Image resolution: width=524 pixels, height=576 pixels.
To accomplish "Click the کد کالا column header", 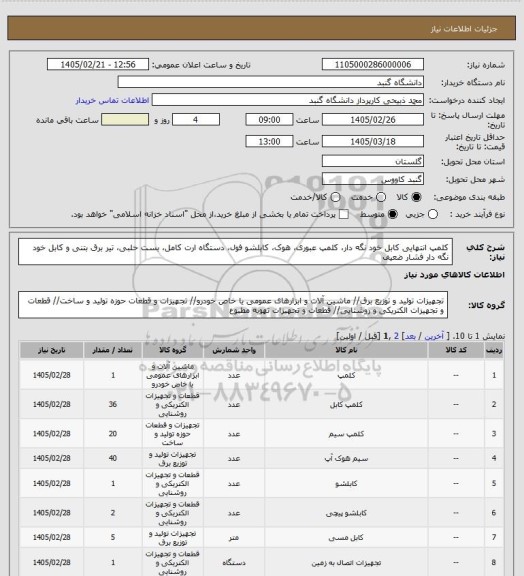I will [456, 350].
